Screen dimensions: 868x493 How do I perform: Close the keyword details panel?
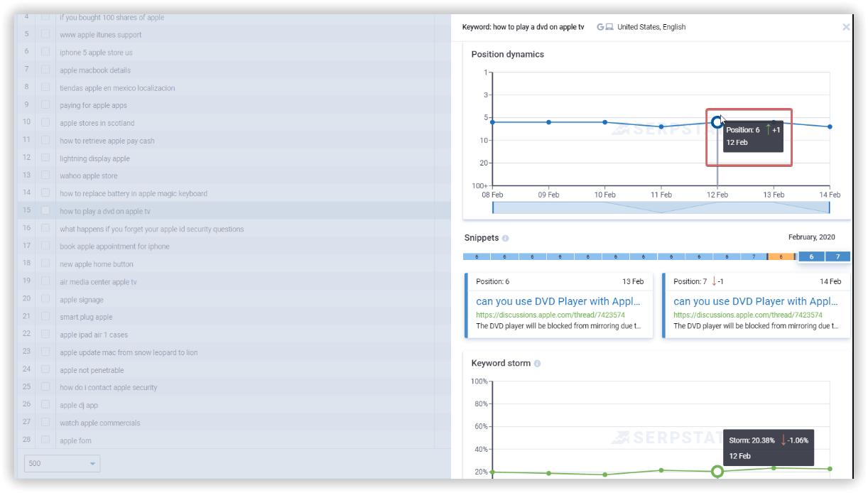click(x=846, y=27)
